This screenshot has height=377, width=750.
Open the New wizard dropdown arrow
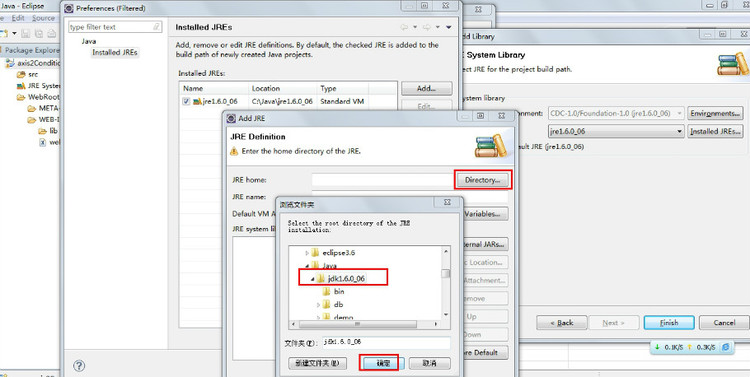[x=14, y=33]
